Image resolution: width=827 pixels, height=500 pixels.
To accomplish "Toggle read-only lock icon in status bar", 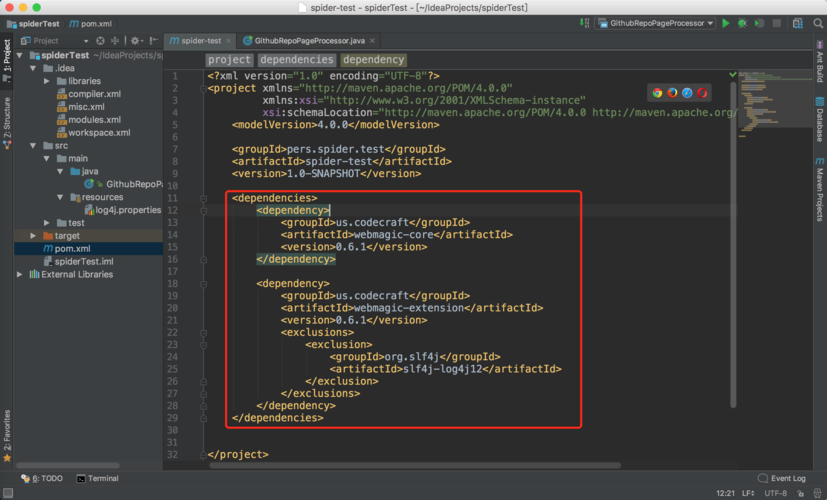I will coord(801,493).
